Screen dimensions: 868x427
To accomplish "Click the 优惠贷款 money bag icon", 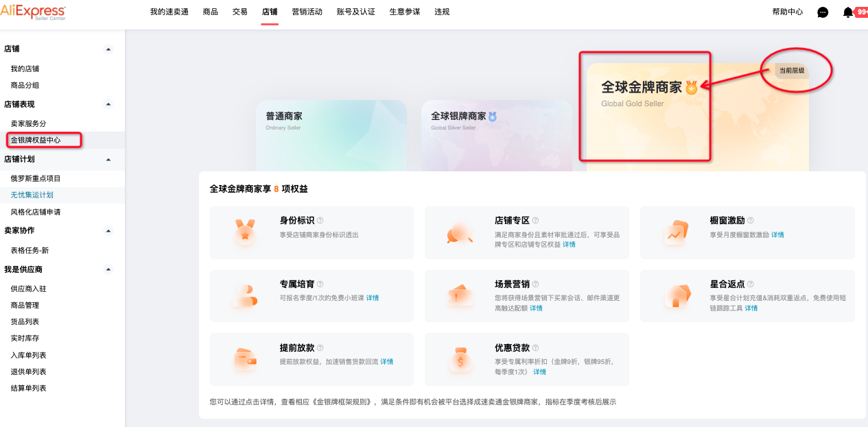I will point(460,359).
